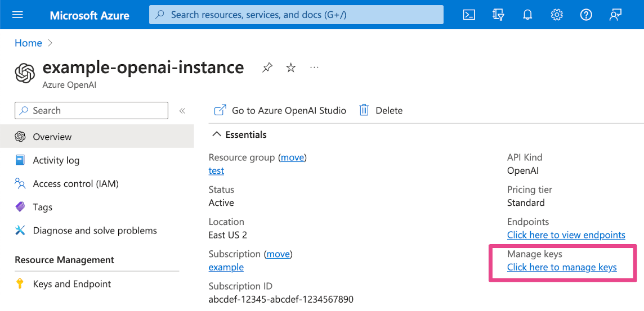The image size is (644, 311).
Task: Mark resource as favorite with star
Action: [x=291, y=68]
